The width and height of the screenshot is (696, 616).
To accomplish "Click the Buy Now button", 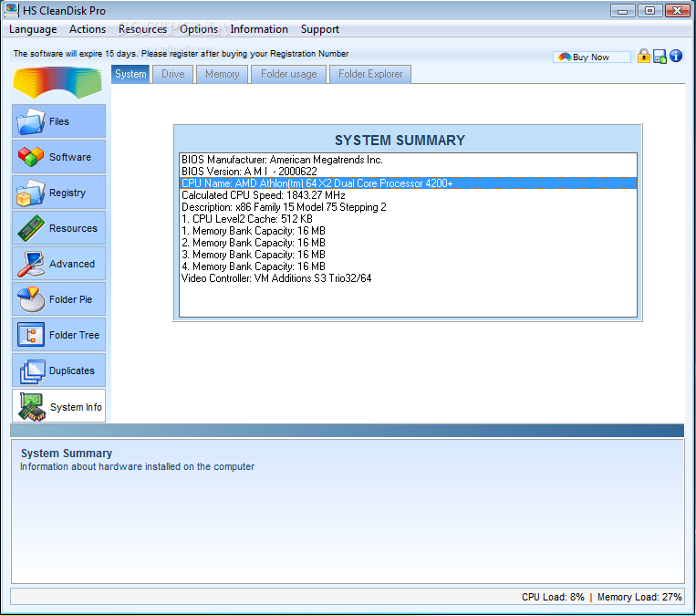I will [x=592, y=57].
